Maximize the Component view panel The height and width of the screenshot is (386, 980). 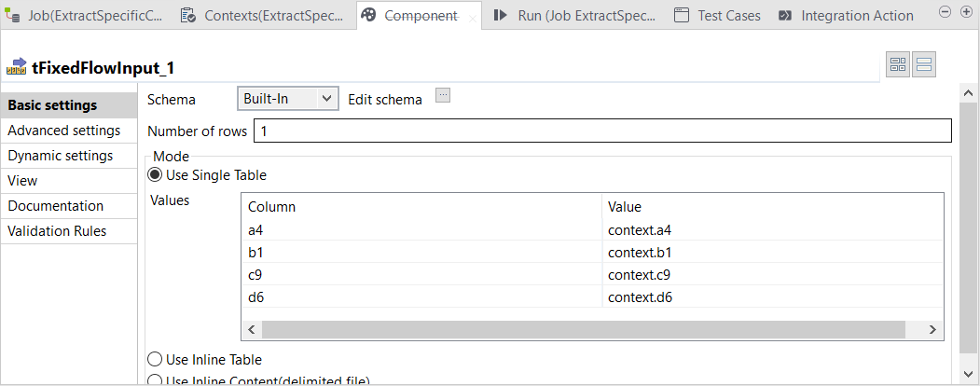click(x=966, y=12)
